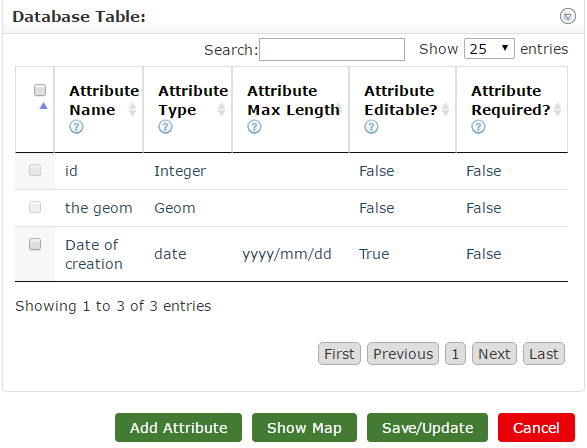Image resolution: width=587 pixels, height=448 pixels.
Task: Open help icon under Attribute Name
Action: (76, 127)
